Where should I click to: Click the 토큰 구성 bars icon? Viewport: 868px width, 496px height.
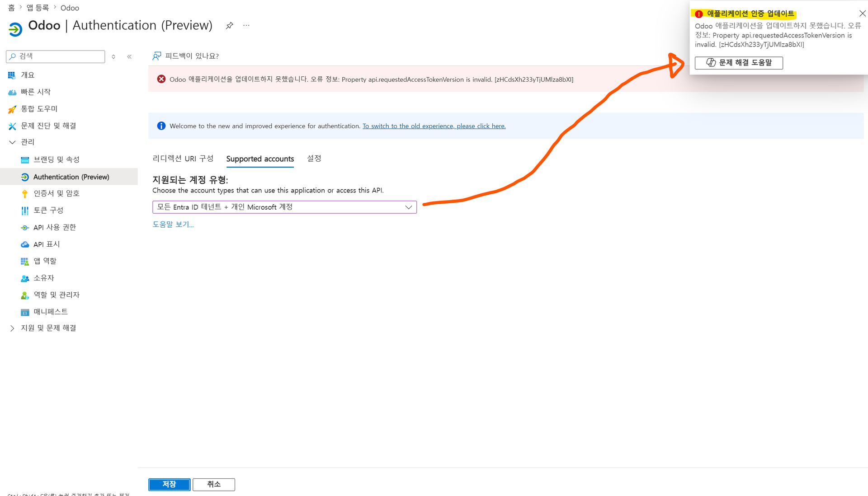point(25,211)
